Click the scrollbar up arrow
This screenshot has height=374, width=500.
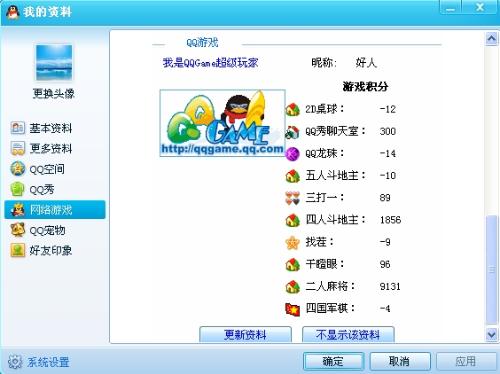click(x=492, y=39)
